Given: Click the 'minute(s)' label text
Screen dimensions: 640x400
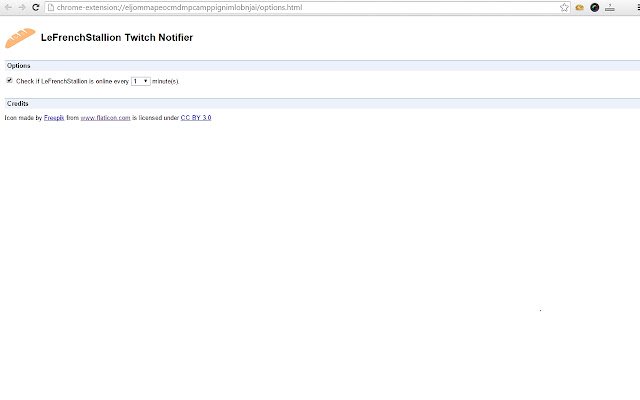Looking at the screenshot, I should (165, 81).
